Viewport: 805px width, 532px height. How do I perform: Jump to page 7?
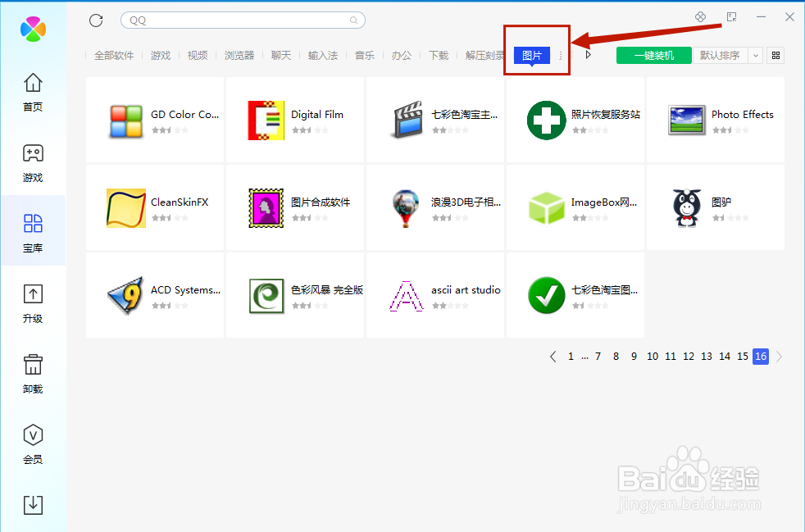[x=598, y=357]
